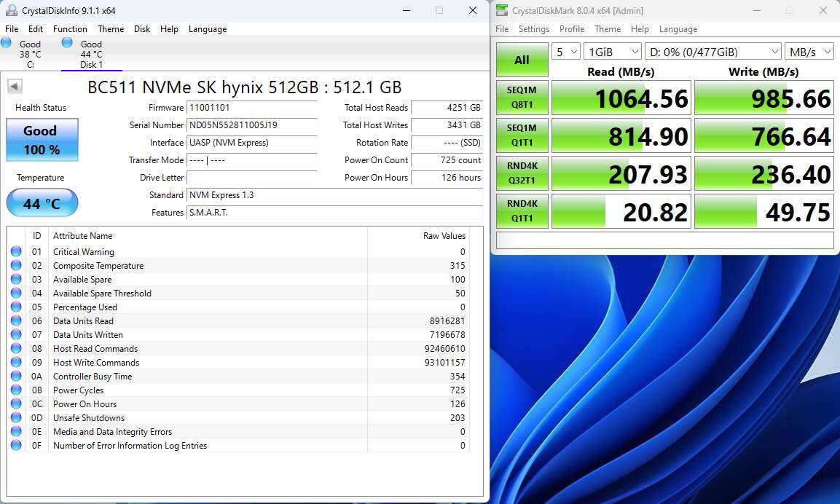Screen dimensions: 840x504
Task: Click the Interface field UASP (NVM Express)
Action: pos(252,143)
